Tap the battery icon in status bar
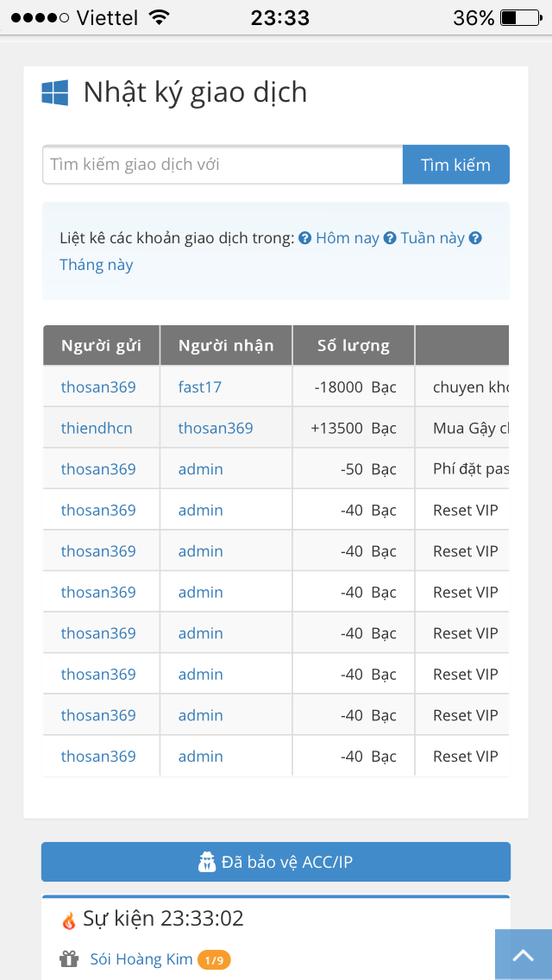Viewport: 552px width, 980px height. [521, 17]
